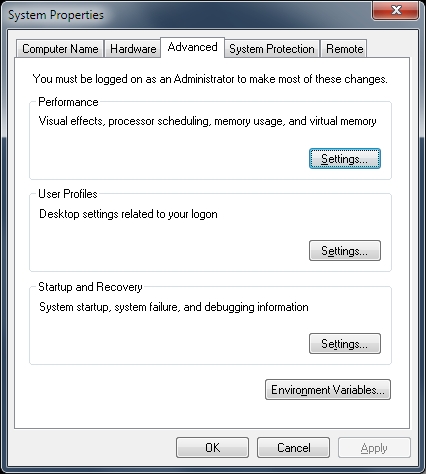Image resolution: width=426 pixels, height=474 pixels.
Task: Open User Profiles Settings button
Action: coord(345,251)
